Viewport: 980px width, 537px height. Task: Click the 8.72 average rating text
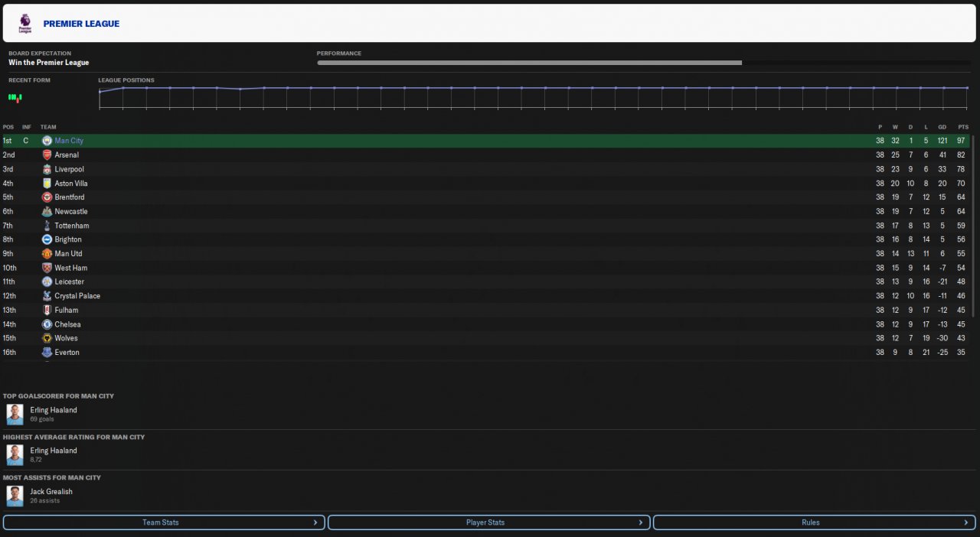pos(37,460)
